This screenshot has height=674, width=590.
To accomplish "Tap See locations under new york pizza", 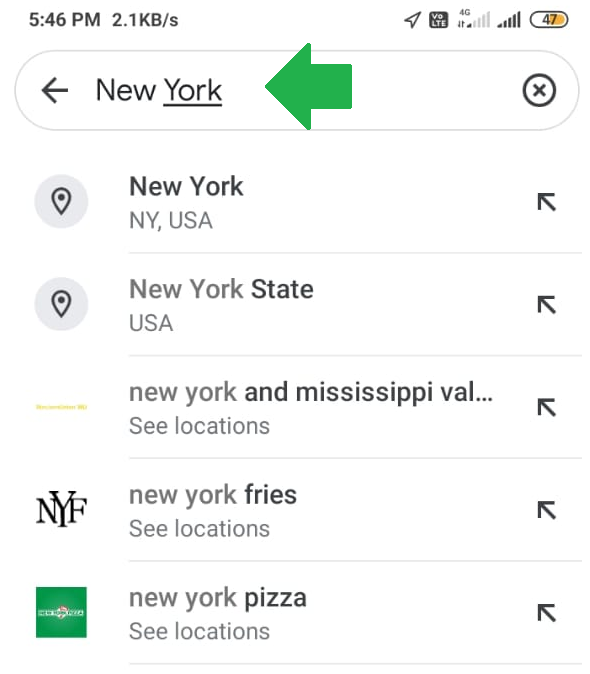I will [x=199, y=631].
